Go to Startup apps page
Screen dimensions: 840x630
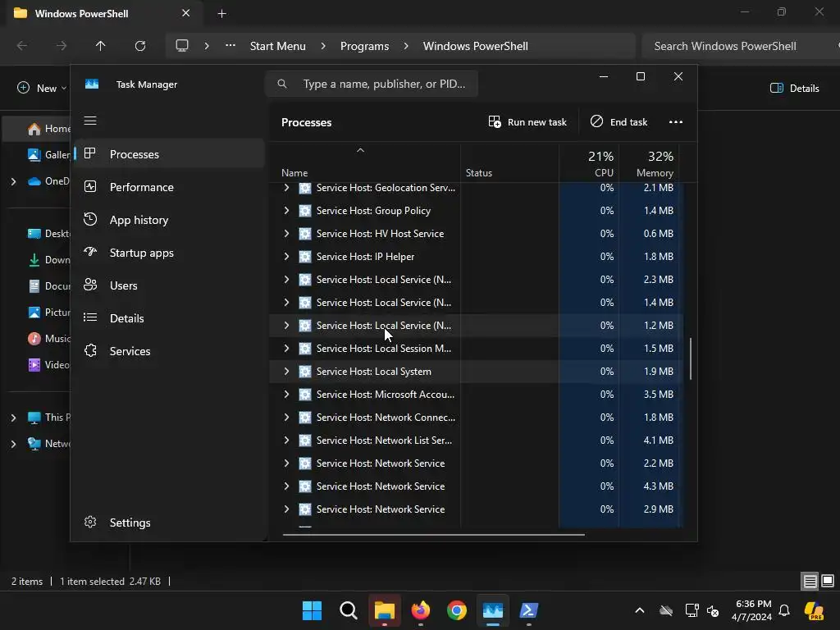tap(169, 253)
